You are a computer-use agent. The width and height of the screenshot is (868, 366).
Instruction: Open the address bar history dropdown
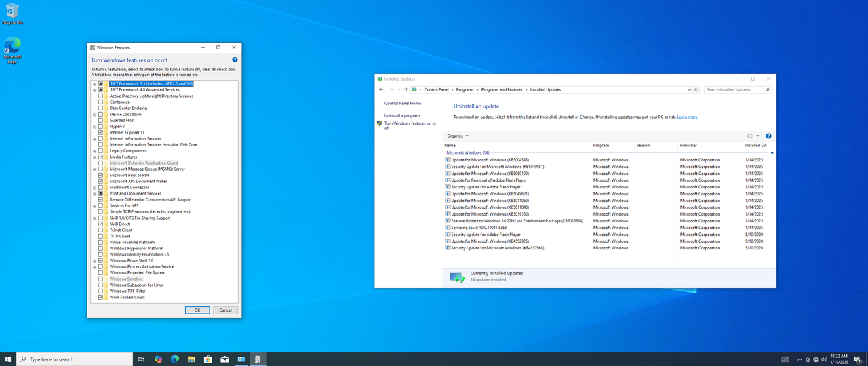coord(690,89)
